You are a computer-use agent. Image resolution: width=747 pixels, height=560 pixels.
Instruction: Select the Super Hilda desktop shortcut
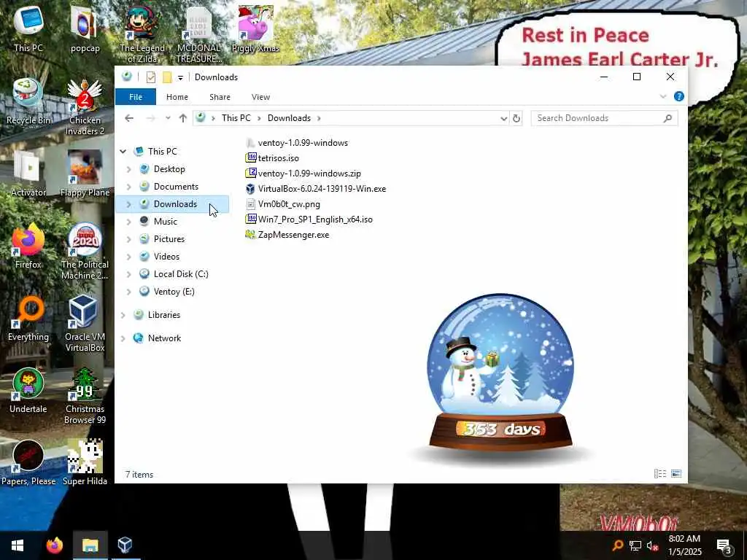pos(85,463)
